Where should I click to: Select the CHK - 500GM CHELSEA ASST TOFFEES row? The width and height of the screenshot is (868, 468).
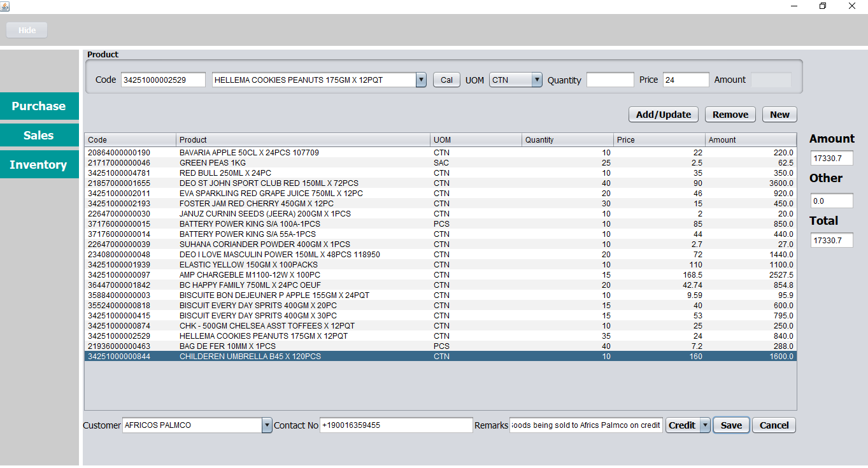441,326
